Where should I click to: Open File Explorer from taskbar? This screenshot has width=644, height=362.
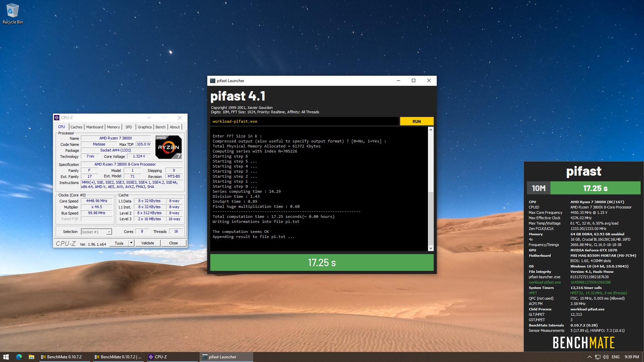(x=31, y=357)
